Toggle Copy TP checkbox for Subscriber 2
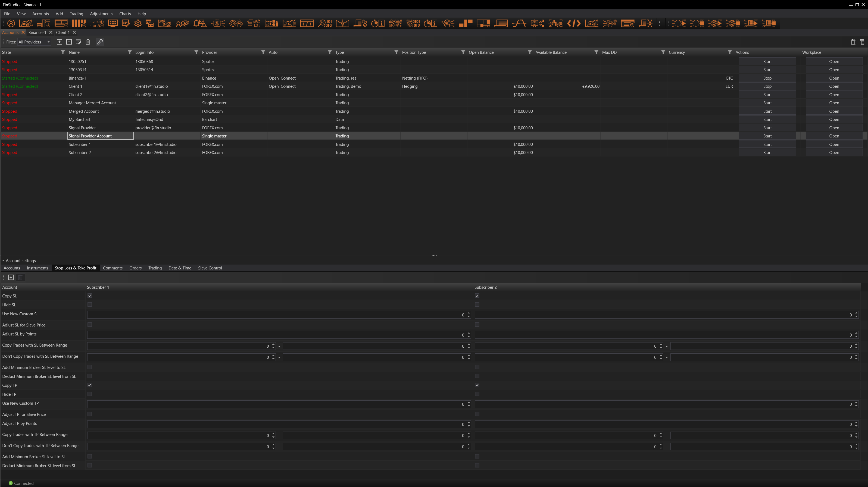This screenshot has height=487, width=868. pos(477,385)
